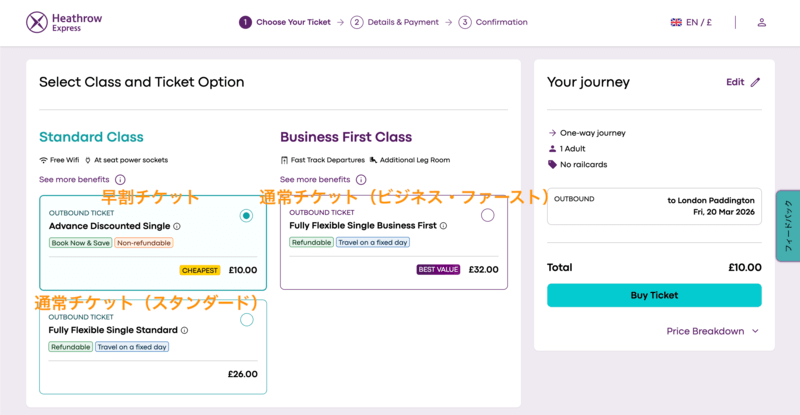Open the user account icon

click(x=761, y=22)
